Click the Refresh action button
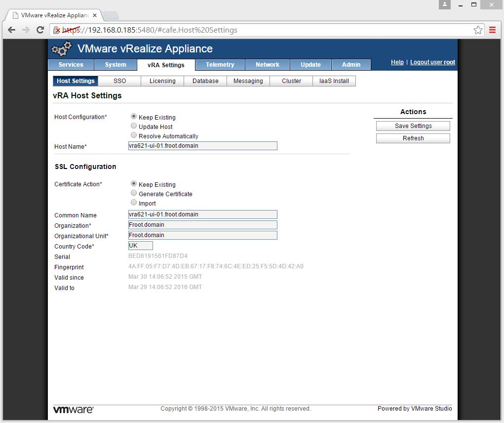504x423 pixels. [x=413, y=138]
